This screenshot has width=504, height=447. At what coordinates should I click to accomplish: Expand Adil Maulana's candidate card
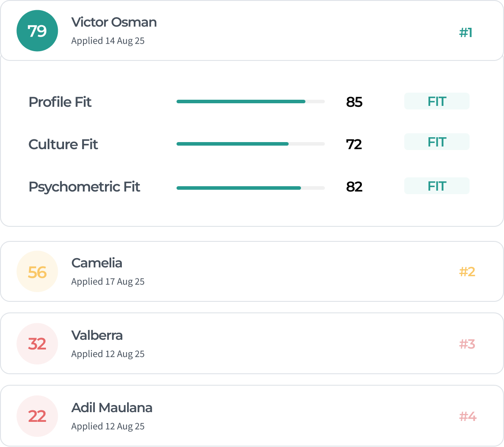[x=265, y=416]
